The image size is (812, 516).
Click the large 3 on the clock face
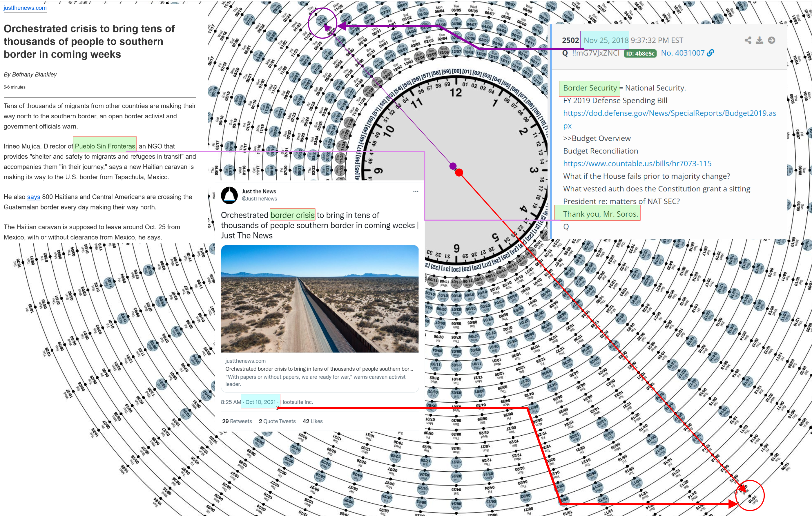coord(534,170)
